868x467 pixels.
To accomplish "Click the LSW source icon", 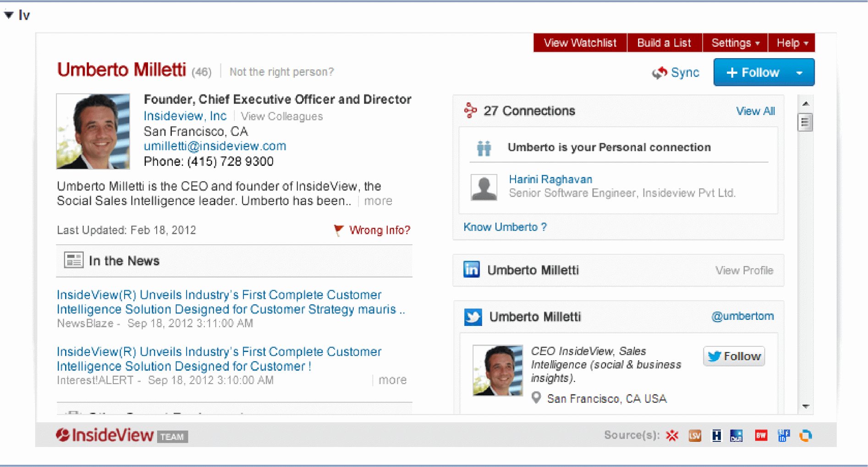I will [695, 436].
